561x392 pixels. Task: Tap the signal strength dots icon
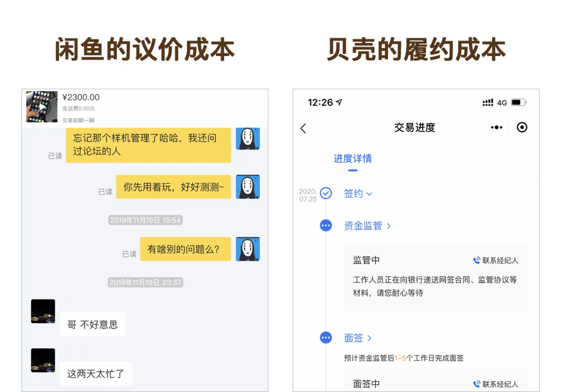[x=488, y=103]
